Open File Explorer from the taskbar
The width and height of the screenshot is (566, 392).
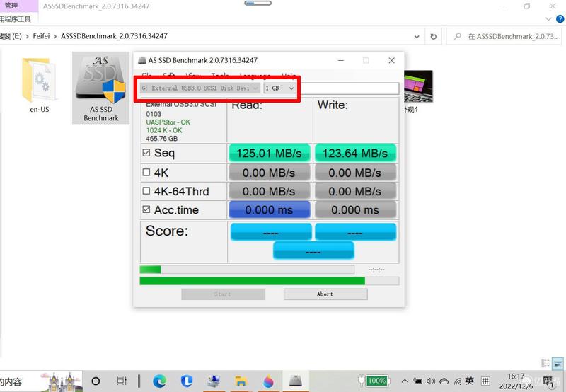241,381
